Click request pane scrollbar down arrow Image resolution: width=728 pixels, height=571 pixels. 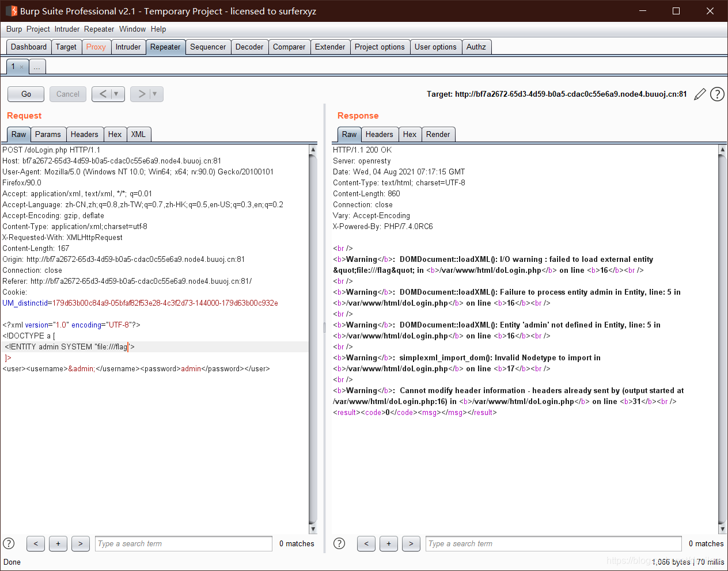click(x=313, y=529)
